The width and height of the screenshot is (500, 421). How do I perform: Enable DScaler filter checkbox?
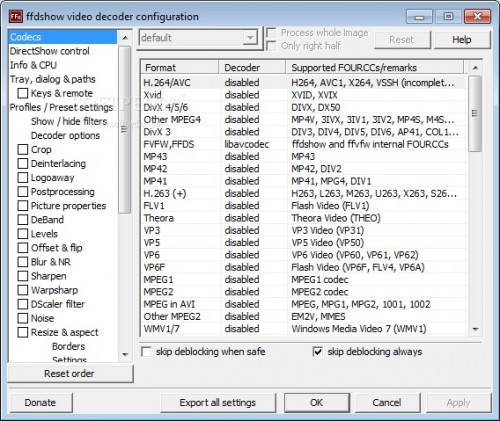[x=23, y=304]
